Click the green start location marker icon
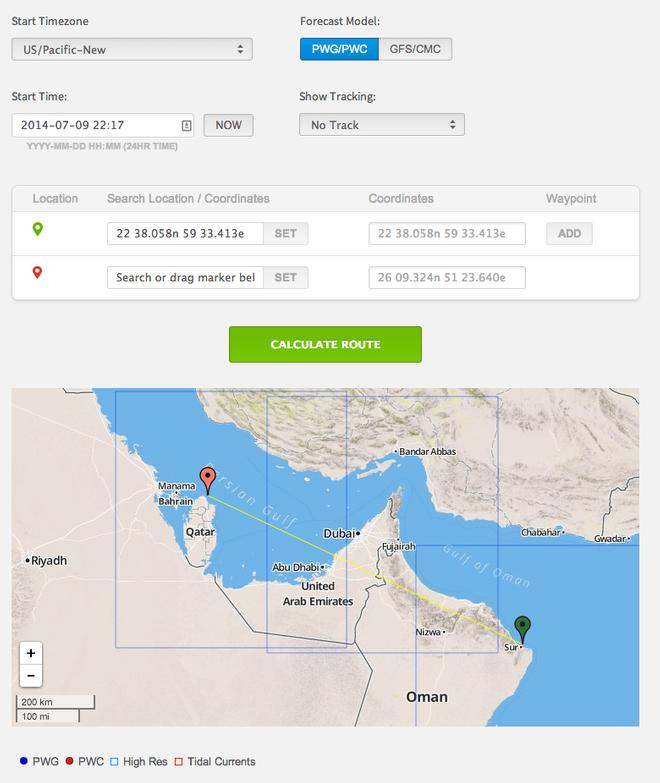The height and width of the screenshot is (783, 660). pyautogui.click(x=37, y=229)
